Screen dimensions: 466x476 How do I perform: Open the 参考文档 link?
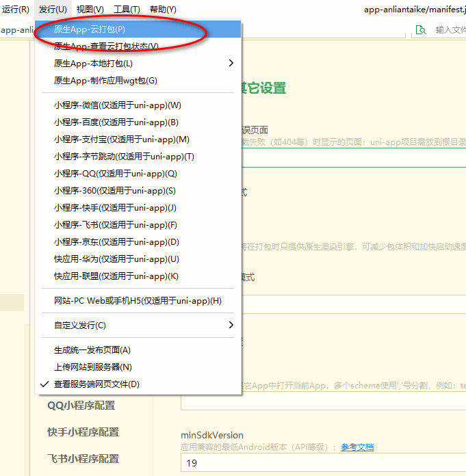pos(357,447)
